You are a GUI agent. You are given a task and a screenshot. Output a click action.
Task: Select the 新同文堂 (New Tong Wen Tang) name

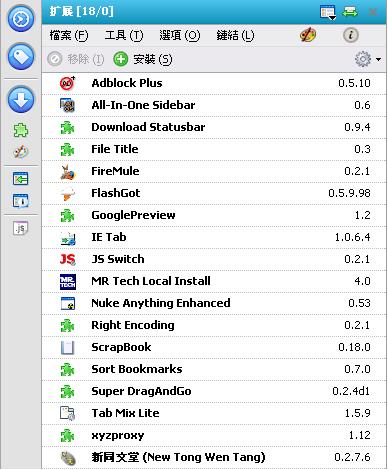179,457
